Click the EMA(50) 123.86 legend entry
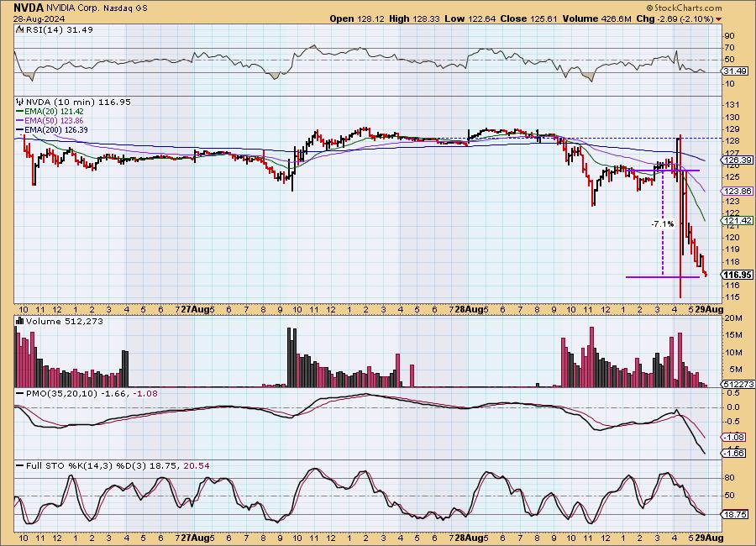Viewport: 756px width, 546px height. [50, 121]
